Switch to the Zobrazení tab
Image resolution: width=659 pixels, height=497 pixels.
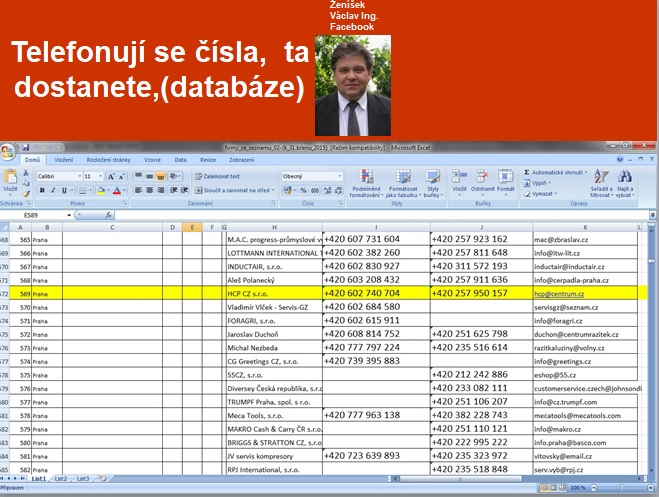click(x=241, y=160)
